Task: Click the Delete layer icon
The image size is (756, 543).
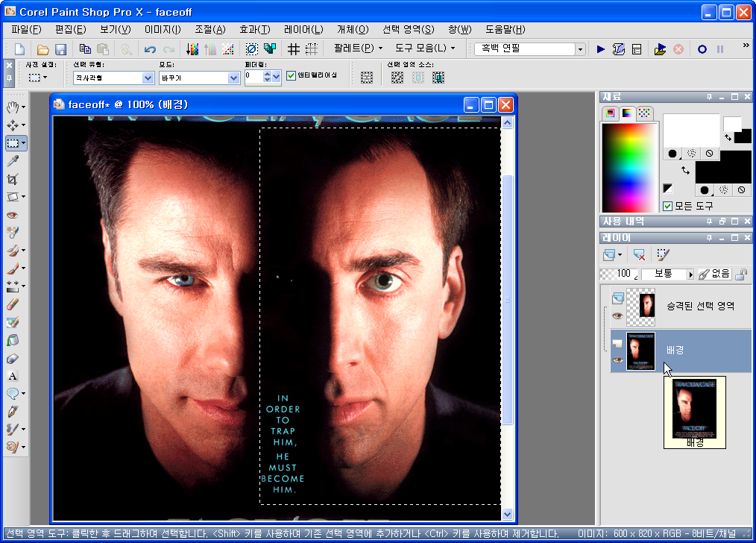Action: click(640, 254)
